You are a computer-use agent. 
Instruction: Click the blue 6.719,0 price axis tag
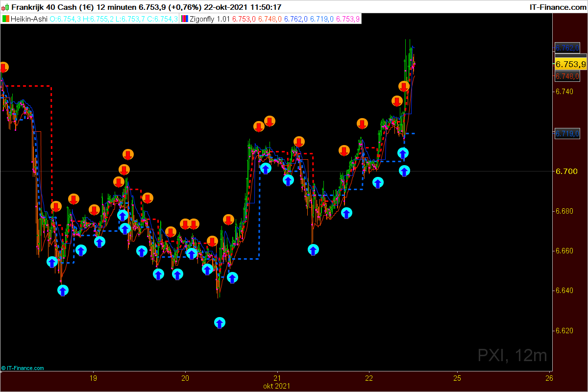(x=567, y=133)
